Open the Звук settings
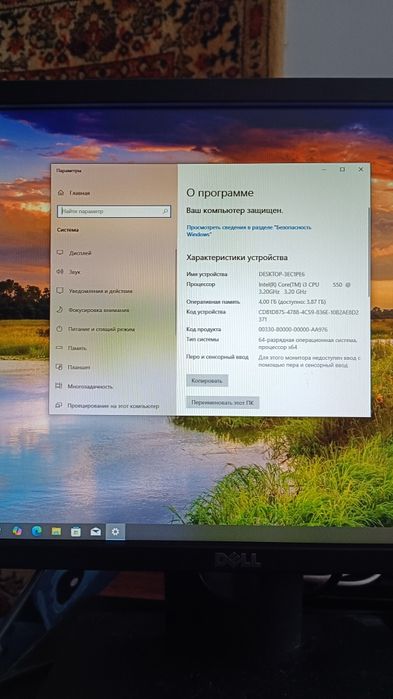The image size is (393, 699). 69,271
